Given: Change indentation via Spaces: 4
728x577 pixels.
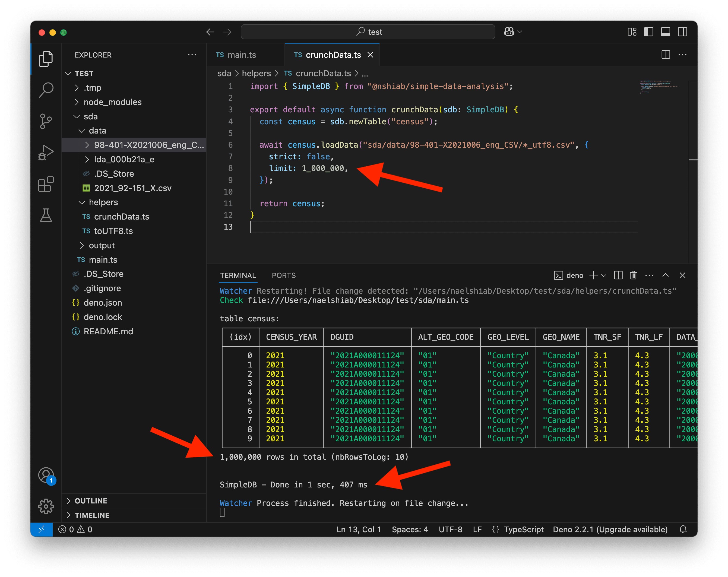Looking at the screenshot, I should point(410,529).
